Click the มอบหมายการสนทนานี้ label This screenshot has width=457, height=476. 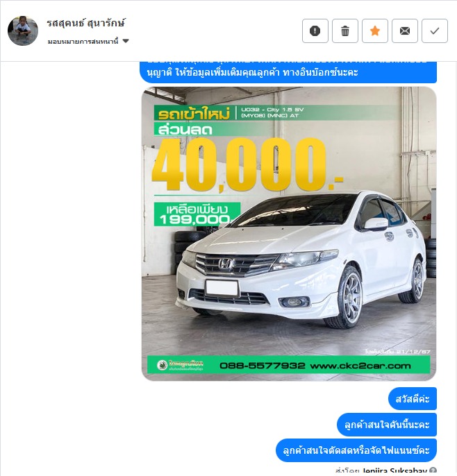click(x=83, y=42)
